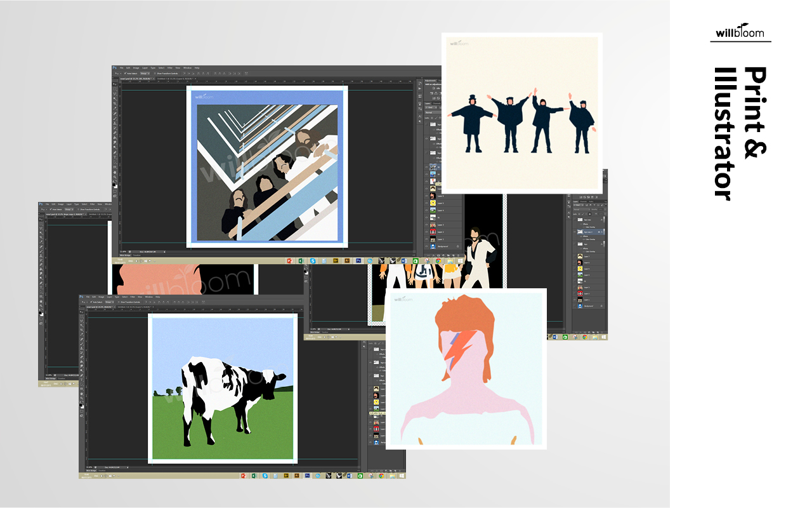
Task: Open PowerPoint from cow window taskbar
Action: tap(244, 476)
